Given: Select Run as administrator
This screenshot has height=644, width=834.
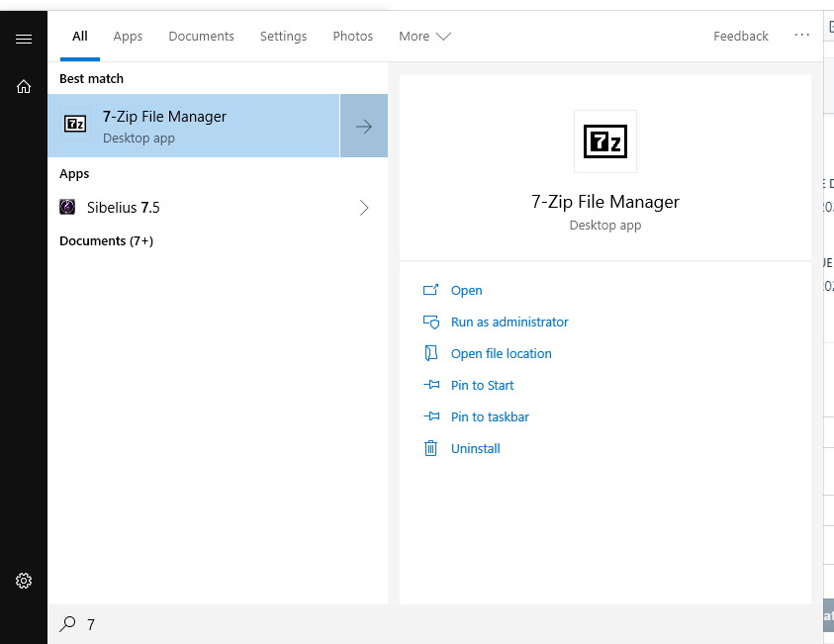Looking at the screenshot, I should pyautogui.click(x=510, y=322).
